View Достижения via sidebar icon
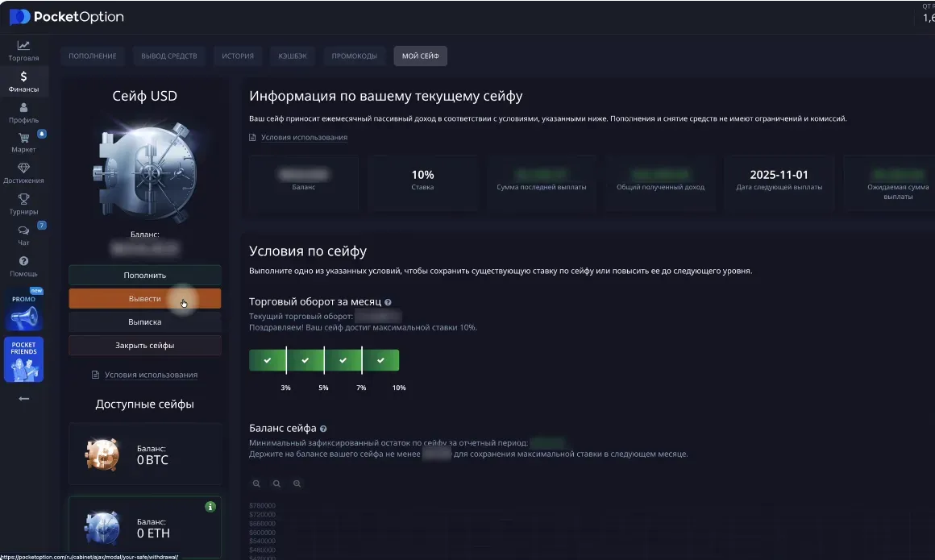This screenshot has width=935, height=560. point(23,172)
